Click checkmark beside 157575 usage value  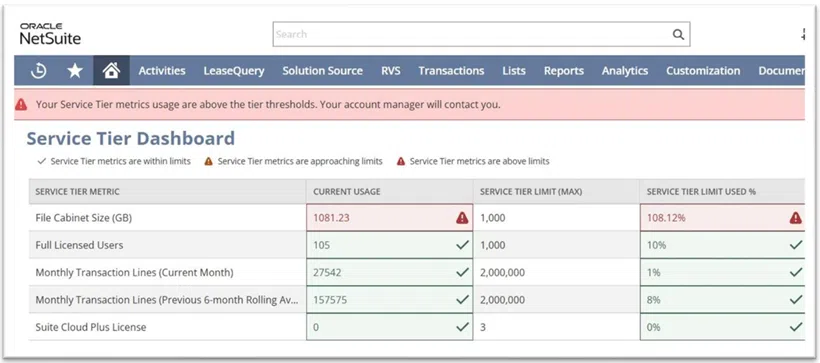click(462, 300)
